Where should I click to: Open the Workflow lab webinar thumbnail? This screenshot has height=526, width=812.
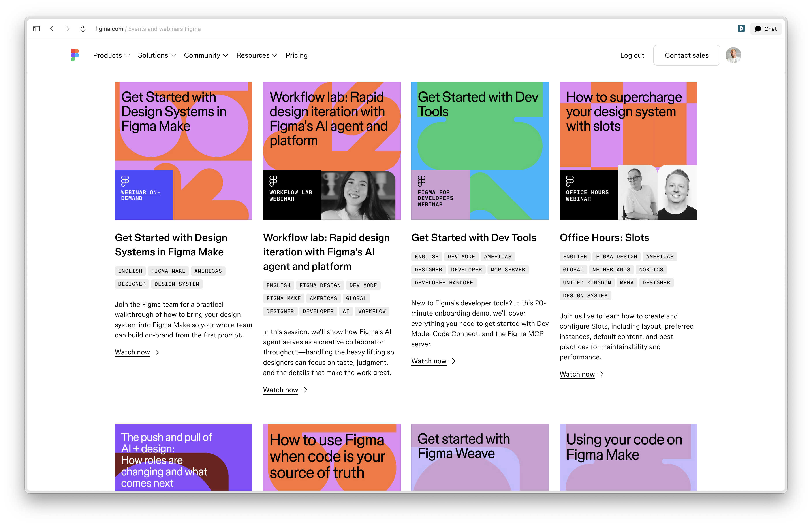click(332, 151)
